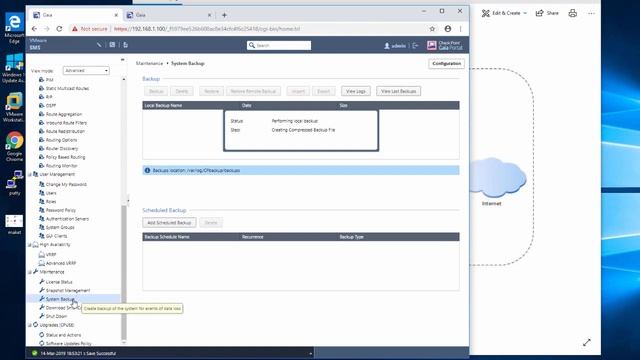Open Status and Actions under Upgrades
The image size is (640, 360).
[63, 335]
